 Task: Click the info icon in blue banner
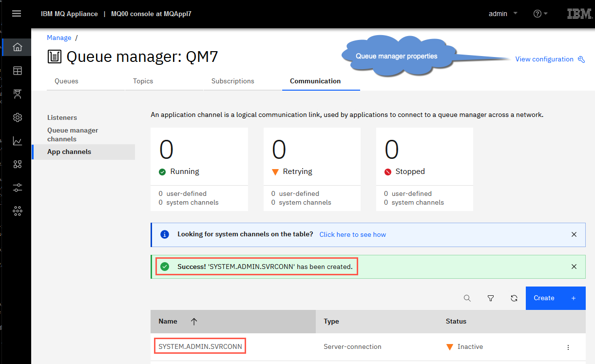[x=165, y=234]
